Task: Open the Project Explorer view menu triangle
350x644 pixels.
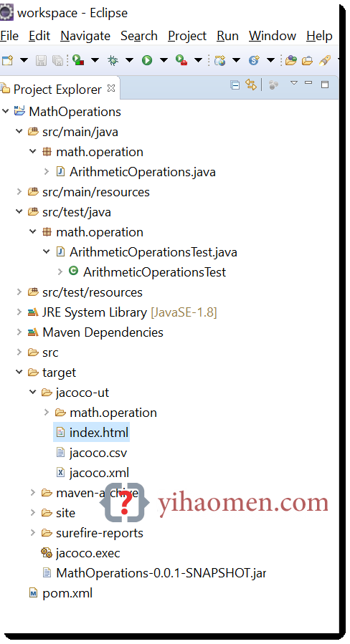Action: click(293, 83)
